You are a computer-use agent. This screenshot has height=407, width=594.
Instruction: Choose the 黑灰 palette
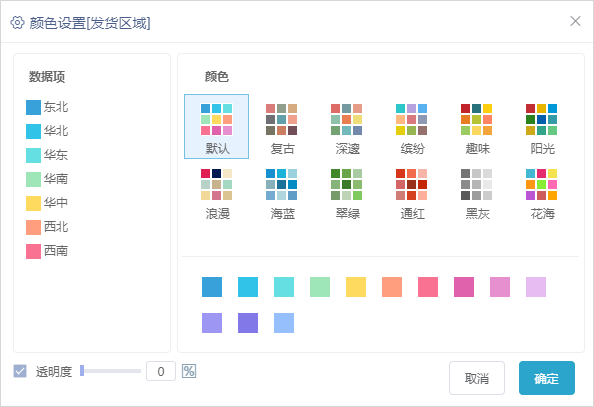[x=477, y=192]
